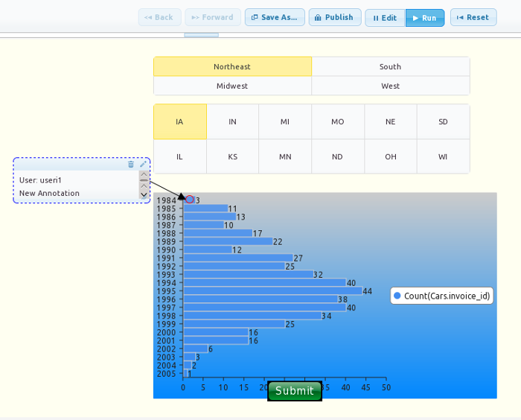Image resolution: width=521 pixels, height=420 pixels.
Task: Select the Northeast region
Action: click(232, 67)
